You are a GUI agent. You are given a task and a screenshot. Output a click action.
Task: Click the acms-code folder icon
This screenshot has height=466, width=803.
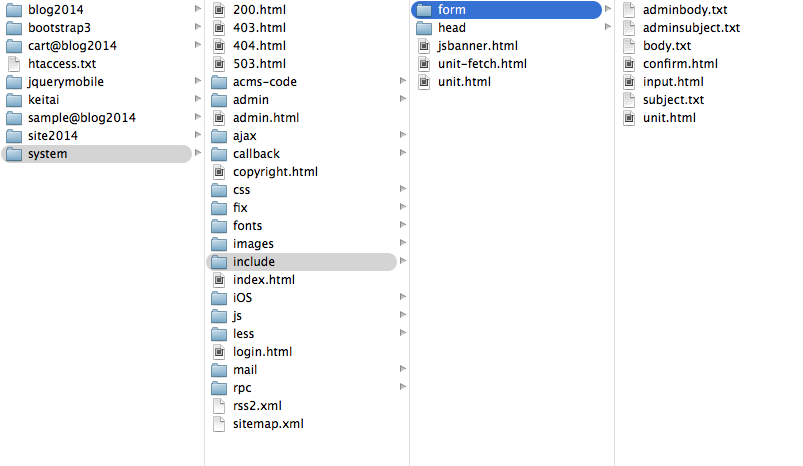point(219,82)
